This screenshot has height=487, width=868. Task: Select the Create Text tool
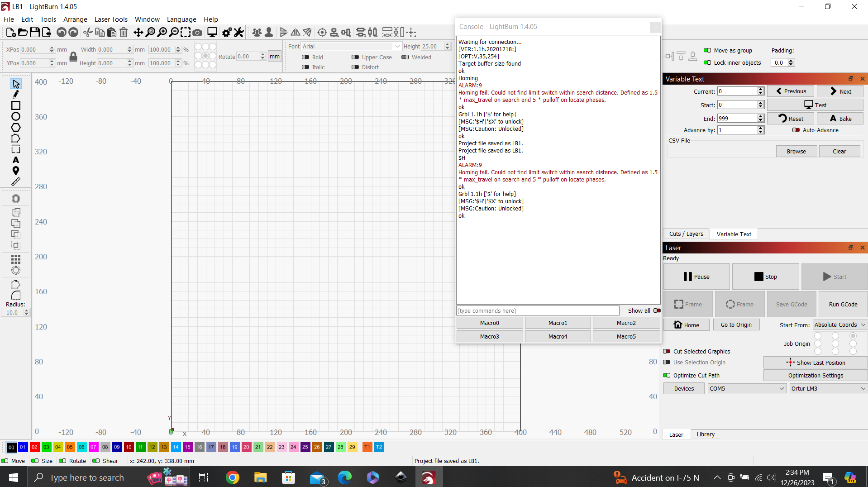click(x=16, y=160)
